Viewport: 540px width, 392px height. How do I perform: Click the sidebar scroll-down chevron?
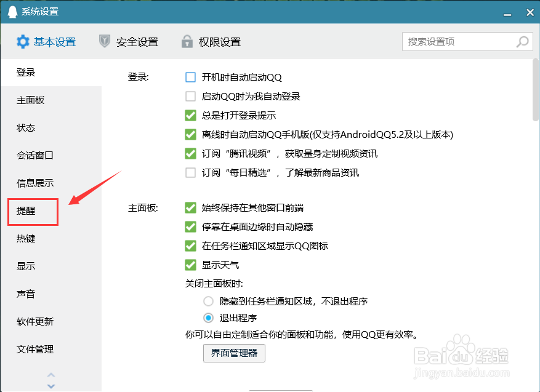pos(51,386)
